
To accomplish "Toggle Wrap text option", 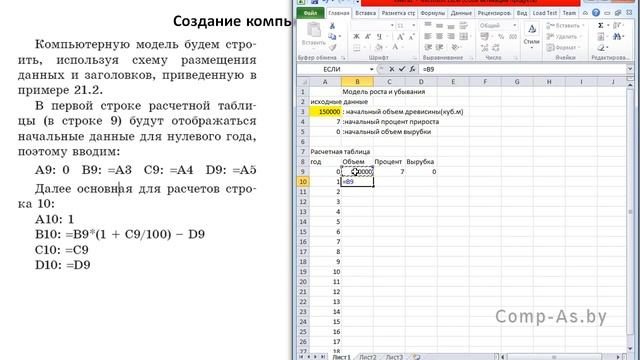I will (464, 25).
